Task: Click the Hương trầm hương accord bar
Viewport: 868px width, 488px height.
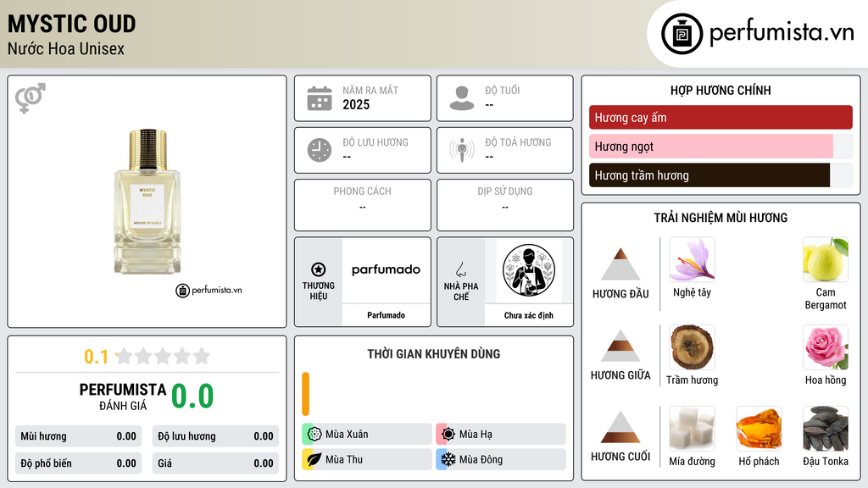Action: coord(721,175)
